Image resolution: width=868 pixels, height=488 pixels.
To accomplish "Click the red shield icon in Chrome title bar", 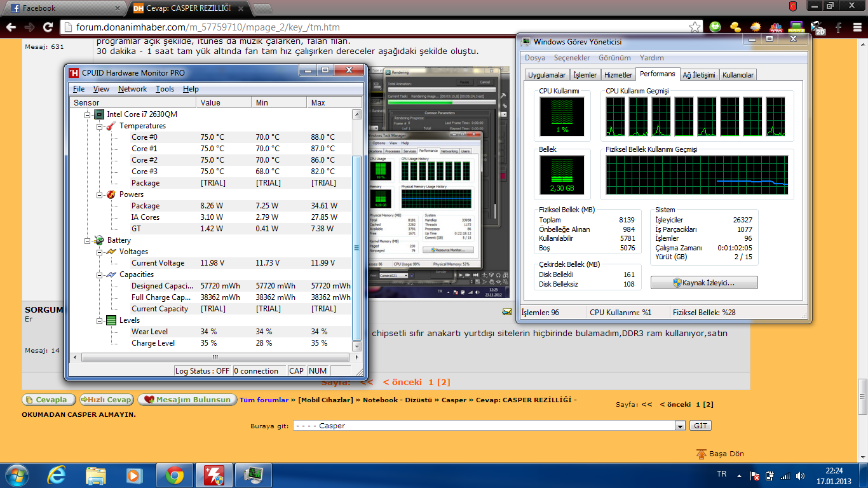I will (793, 6).
